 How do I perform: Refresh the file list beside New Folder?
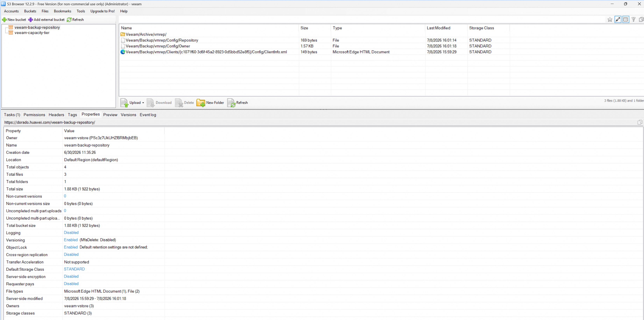pos(237,103)
